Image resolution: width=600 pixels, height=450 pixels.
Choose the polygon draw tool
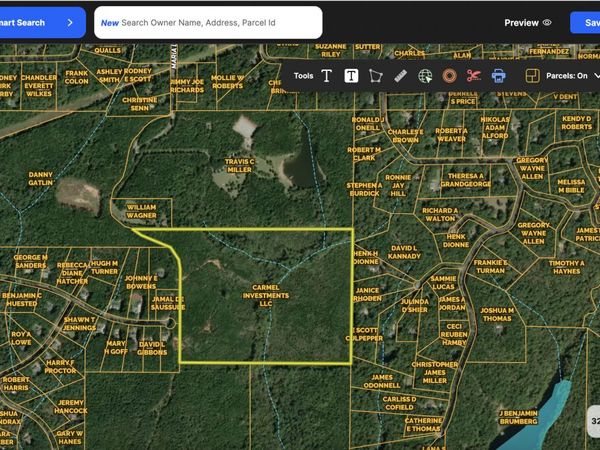click(x=376, y=75)
